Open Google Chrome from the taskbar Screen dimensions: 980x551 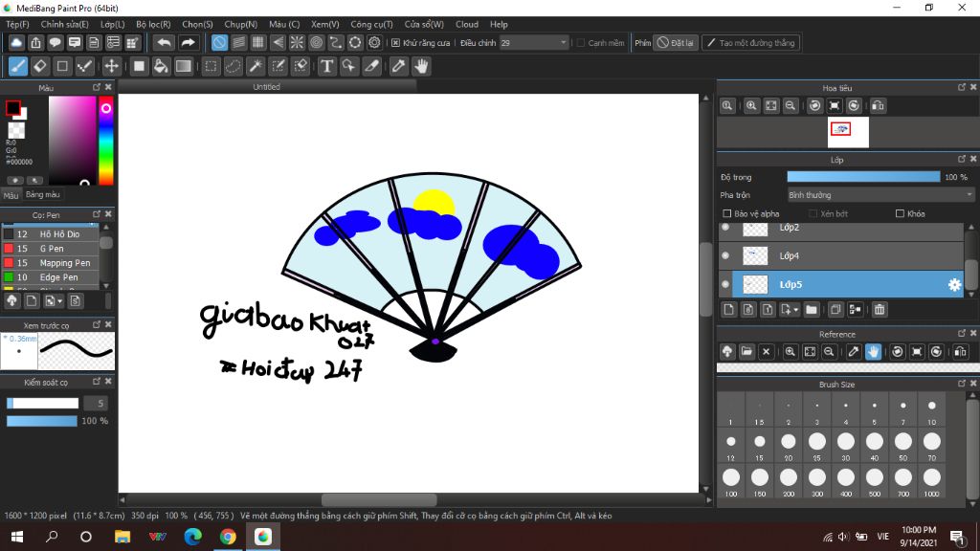(x=228, y=537)
